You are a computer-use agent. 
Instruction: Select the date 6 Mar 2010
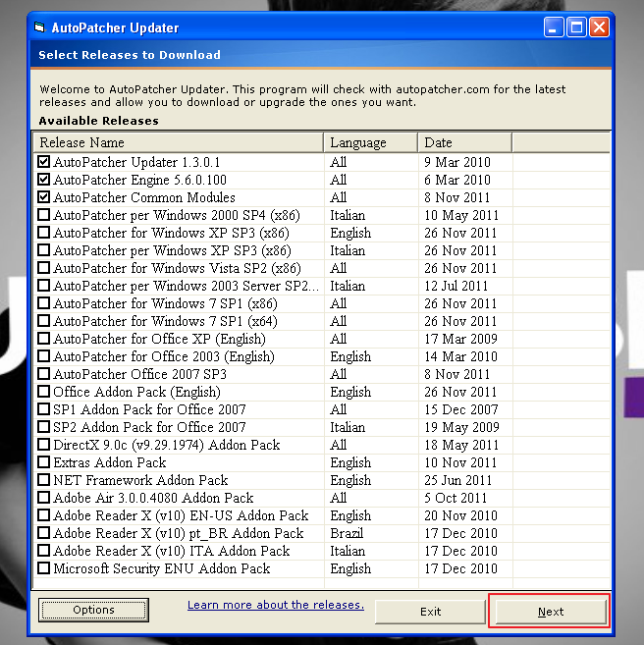point(456,180)
